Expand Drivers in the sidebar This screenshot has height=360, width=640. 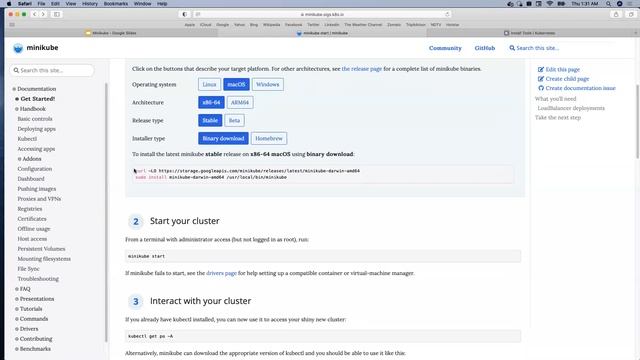click(x=17, y=329)
